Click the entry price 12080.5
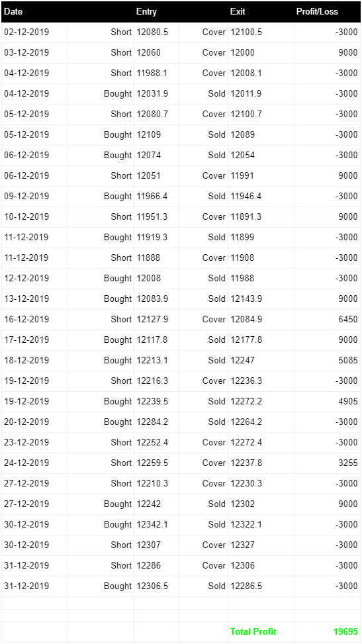 click(152, 32)
